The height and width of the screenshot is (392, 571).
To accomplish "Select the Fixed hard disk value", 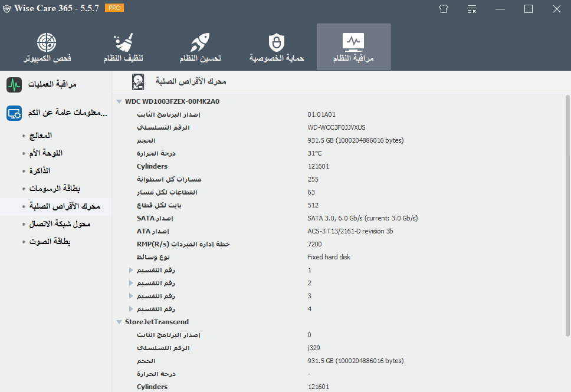I will [329, 258].
